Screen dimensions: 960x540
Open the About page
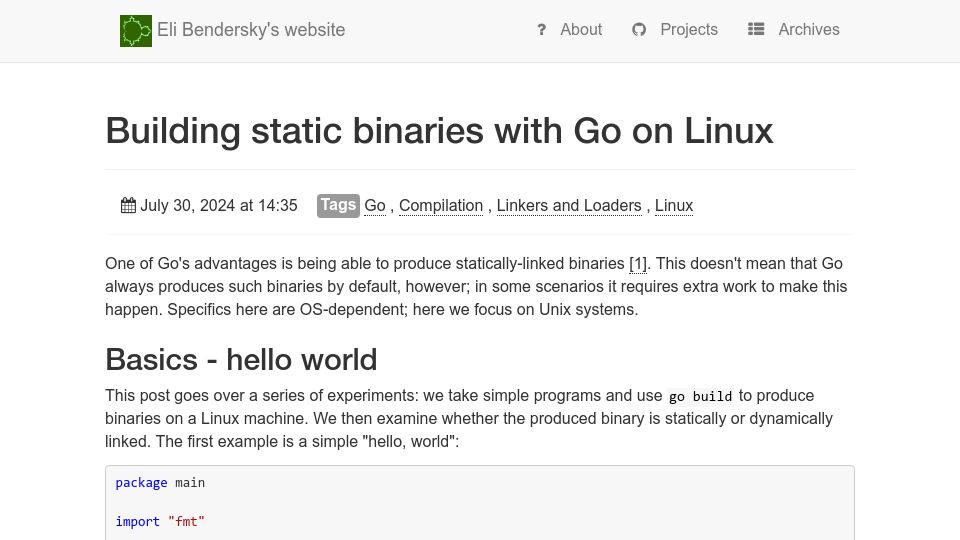(x=581, y=29)
